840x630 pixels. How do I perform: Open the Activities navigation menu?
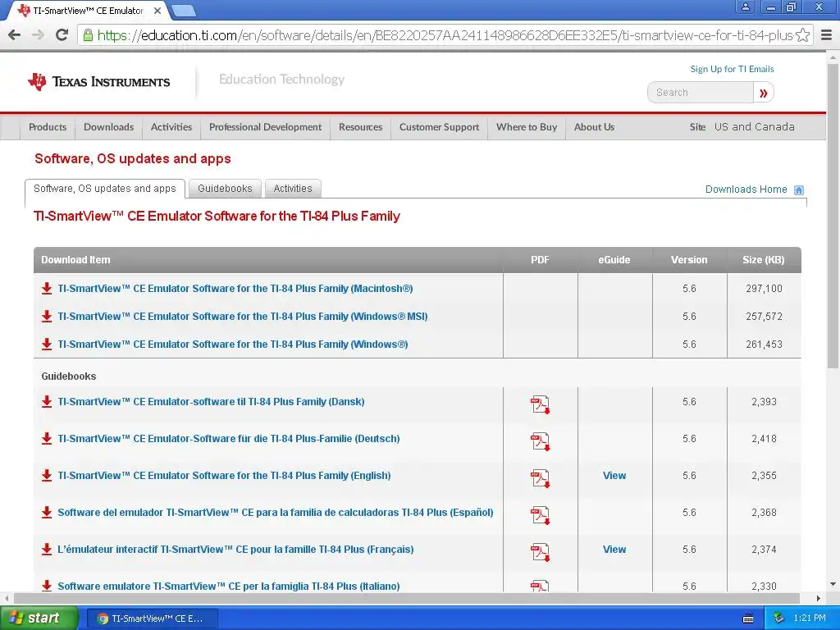pyautogui.click(x=171, y=127)
